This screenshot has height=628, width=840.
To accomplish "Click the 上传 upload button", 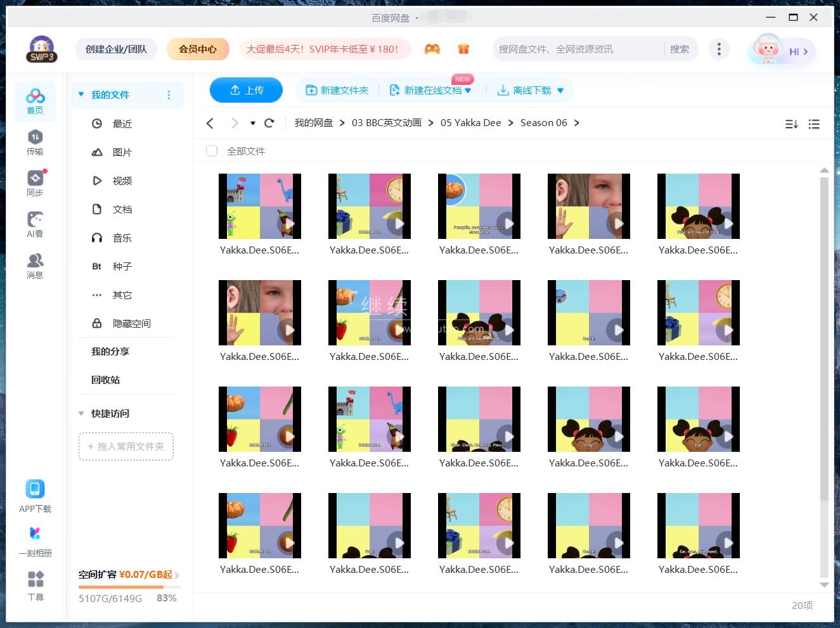I will click(x=246, y=90).
